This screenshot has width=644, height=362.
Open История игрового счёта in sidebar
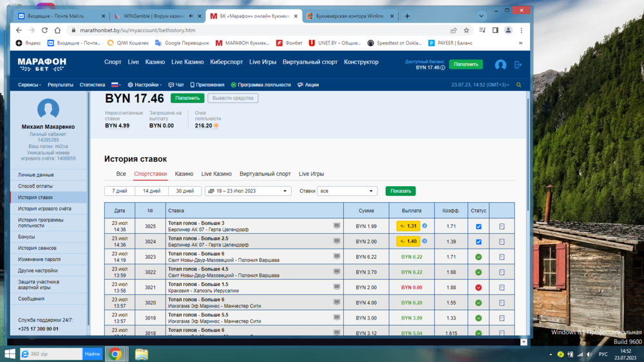[x=44, y=209]
